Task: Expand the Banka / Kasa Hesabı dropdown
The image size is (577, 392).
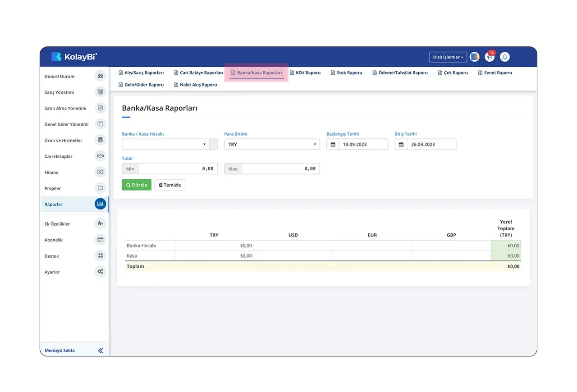Action: (x=165, y=144)
